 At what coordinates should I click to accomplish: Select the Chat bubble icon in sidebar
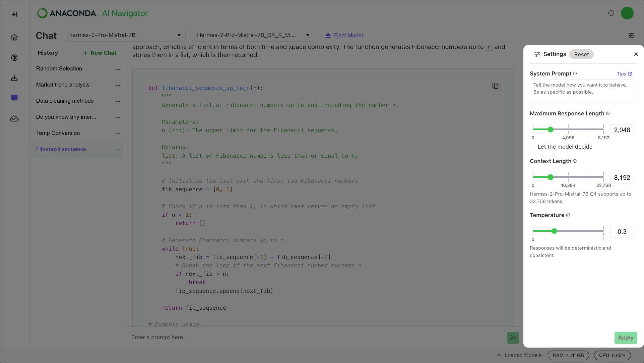pos(14,98)
